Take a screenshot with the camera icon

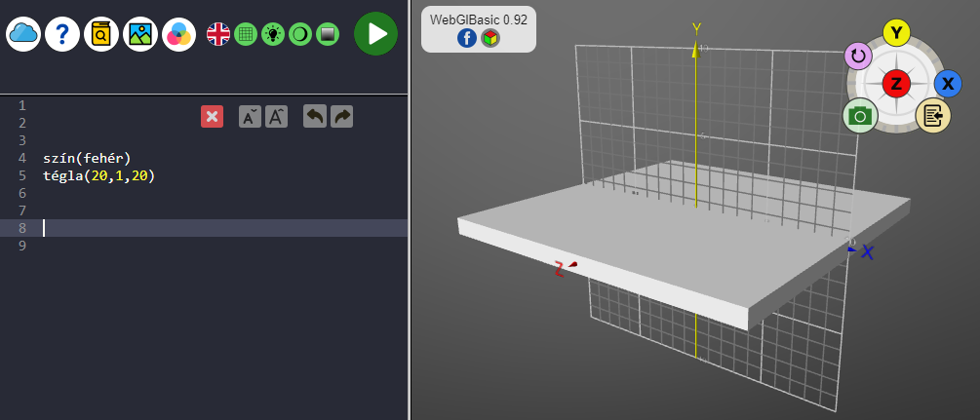tap(859, 116)
